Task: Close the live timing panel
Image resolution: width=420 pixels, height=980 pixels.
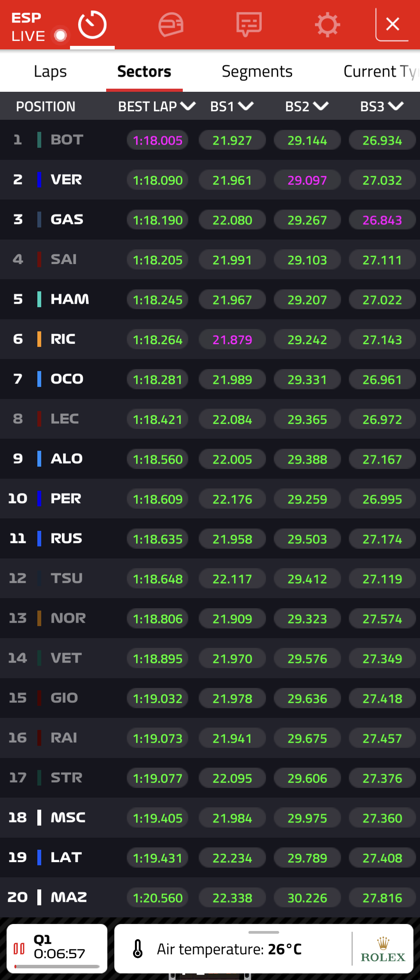Action: pyautogui.click(x=392, y=24)
